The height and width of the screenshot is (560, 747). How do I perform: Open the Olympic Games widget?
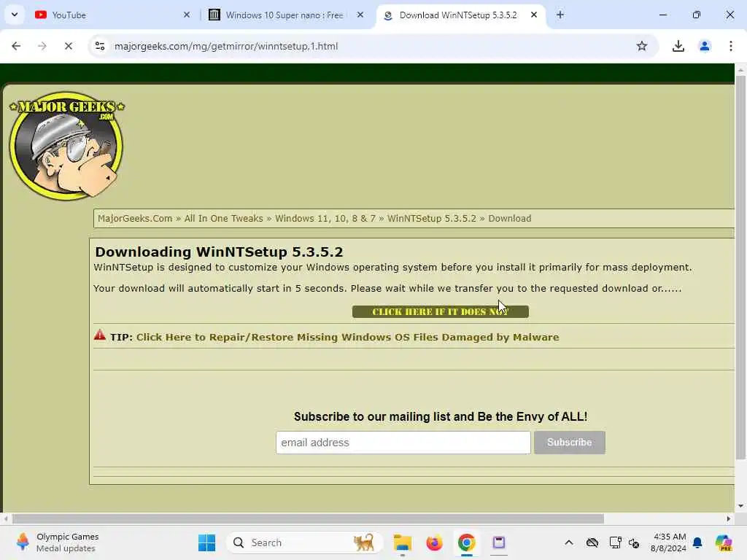point(57,542)
